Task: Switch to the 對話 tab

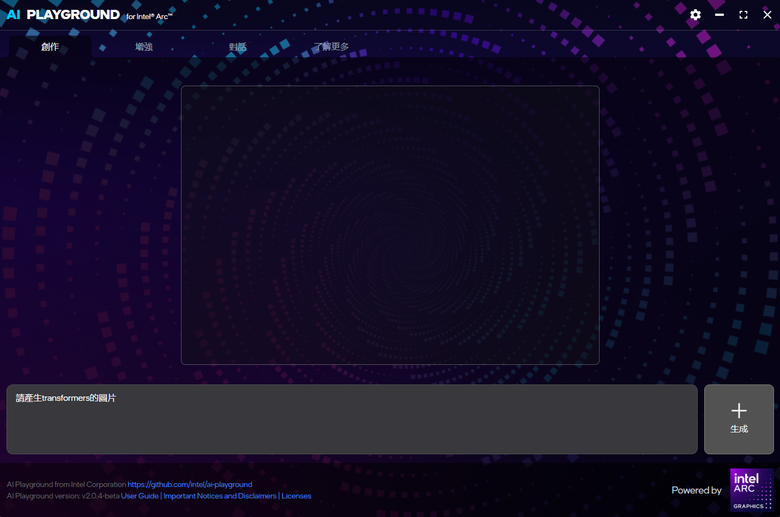Action: (x=238, y=47)
